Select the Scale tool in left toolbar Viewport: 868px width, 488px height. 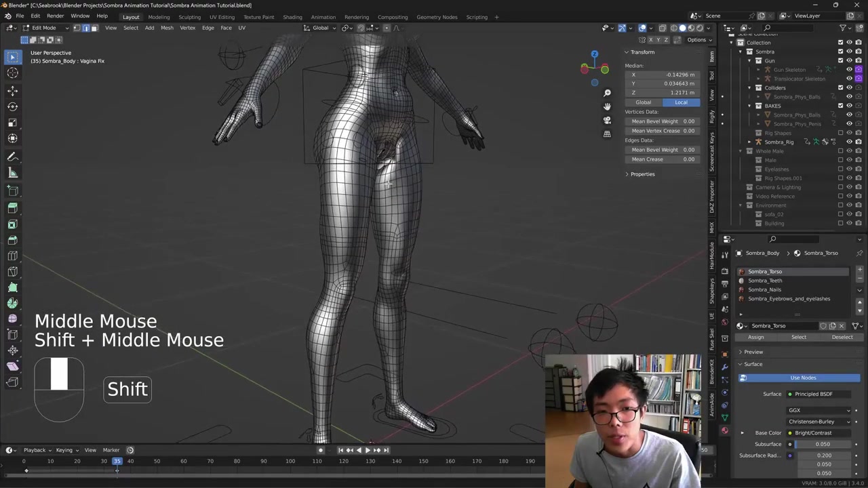[x=12, y=123]
